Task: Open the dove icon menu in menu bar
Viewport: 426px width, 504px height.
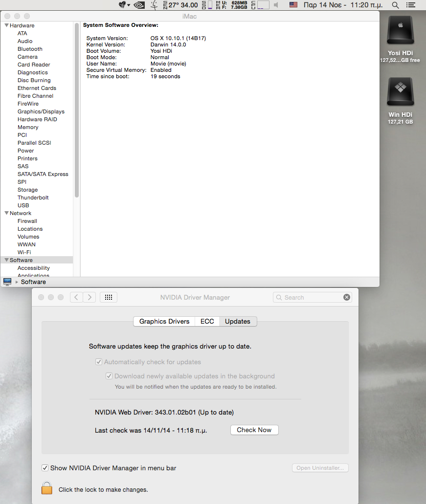Action: (x=124, y=5)
